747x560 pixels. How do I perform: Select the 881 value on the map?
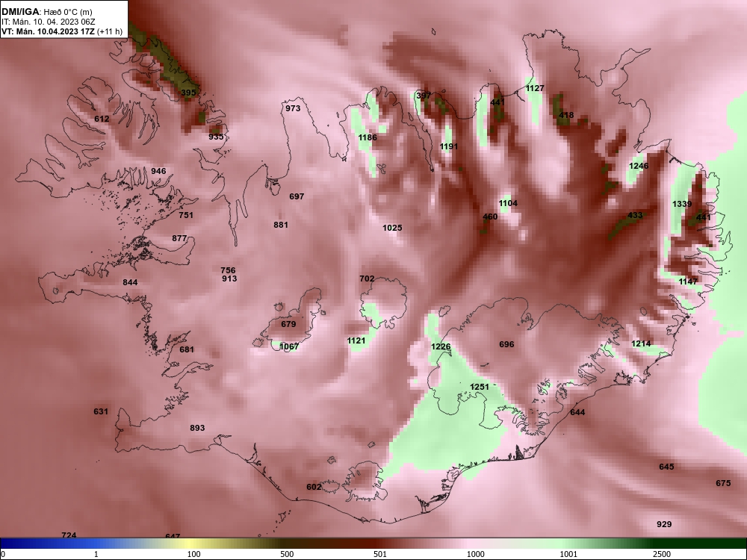pyautogui.click(x=281, y=225)
